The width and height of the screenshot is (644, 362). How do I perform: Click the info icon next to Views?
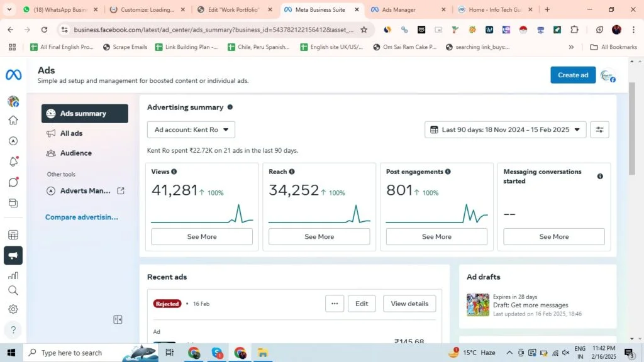[174, 172]
